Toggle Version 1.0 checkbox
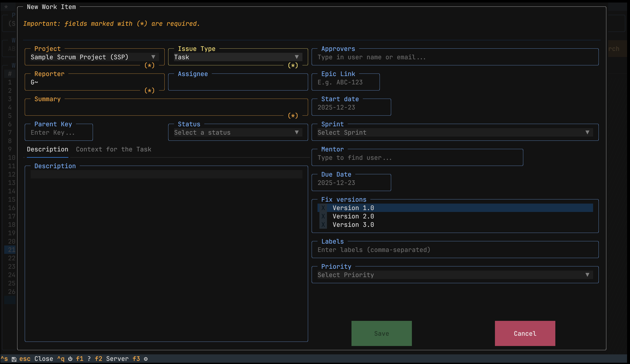 tap(323, 208)
